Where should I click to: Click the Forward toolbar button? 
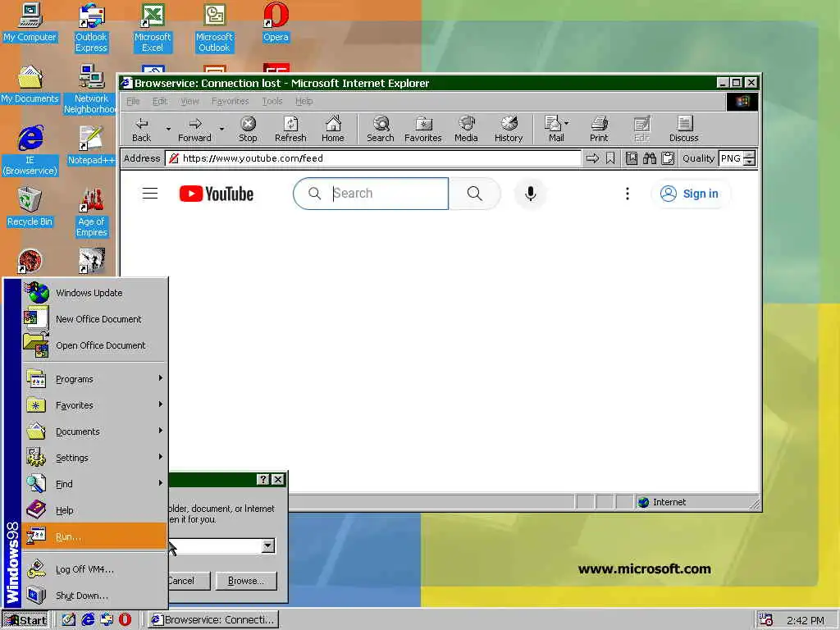(194, 129)
